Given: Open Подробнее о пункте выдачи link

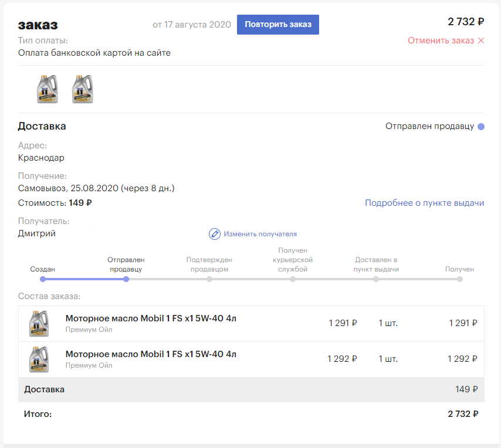Looking at the screenshot, I should click(424, 203).
